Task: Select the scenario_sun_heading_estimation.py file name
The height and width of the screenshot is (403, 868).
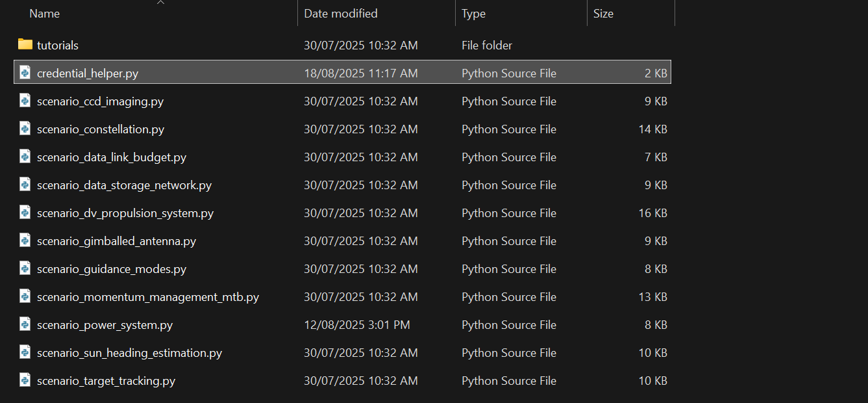Action: pyautogui.click(x=129, y=353)
